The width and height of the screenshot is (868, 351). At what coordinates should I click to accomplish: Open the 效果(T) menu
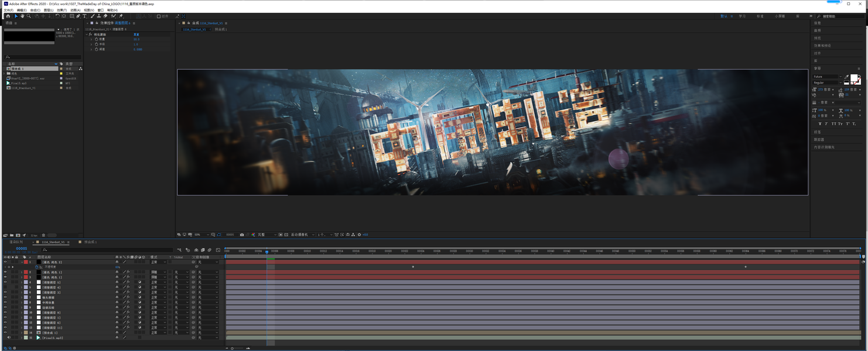[x=62, y=10]
